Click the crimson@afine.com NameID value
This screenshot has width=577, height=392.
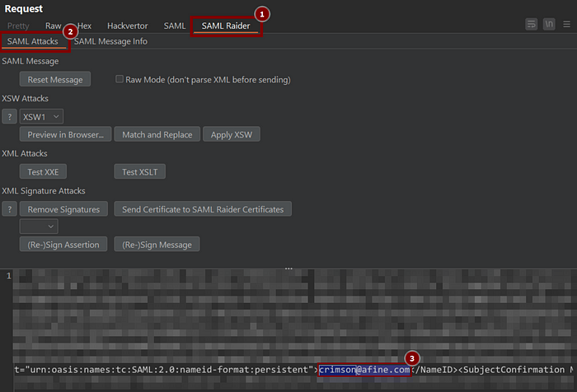364,370
